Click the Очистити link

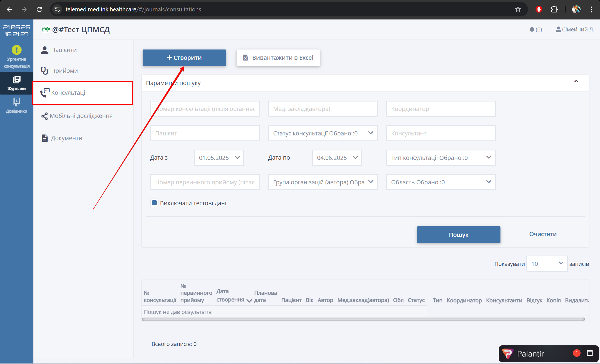coord(542,234)
